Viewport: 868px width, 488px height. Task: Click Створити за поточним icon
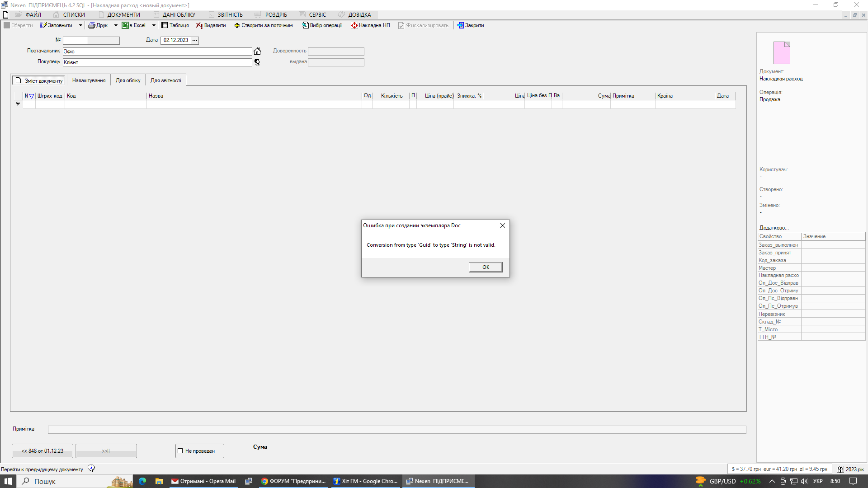(237, 25)
